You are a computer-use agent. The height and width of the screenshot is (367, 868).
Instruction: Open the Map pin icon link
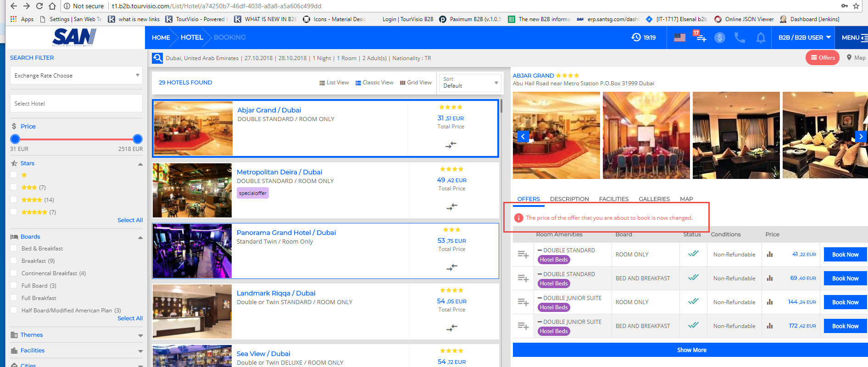856,57
